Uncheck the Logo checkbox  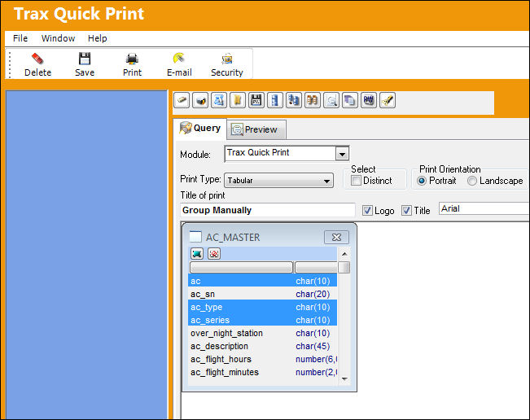pos(367,211)
